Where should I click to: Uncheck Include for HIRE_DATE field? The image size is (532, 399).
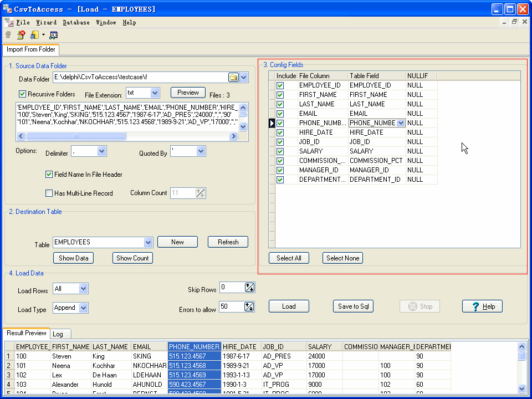pyautogui.click(x=280, y=132)
